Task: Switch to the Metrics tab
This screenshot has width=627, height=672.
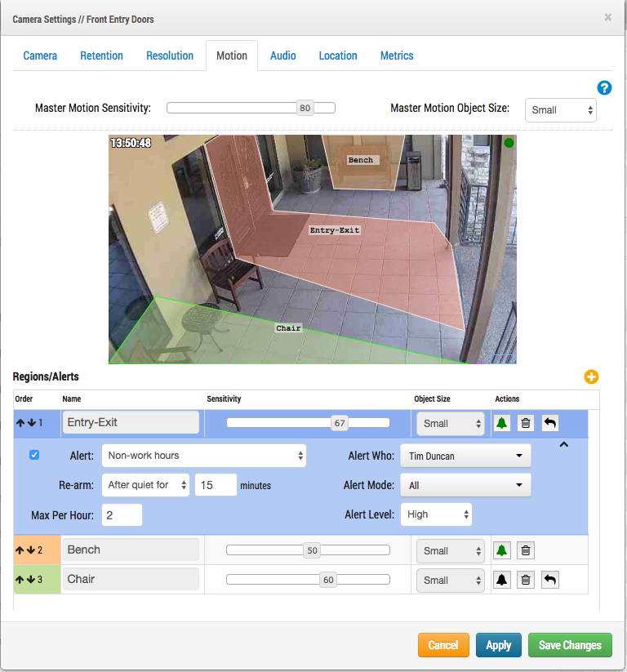Action: pyautogui.click(x=397, y=56)
